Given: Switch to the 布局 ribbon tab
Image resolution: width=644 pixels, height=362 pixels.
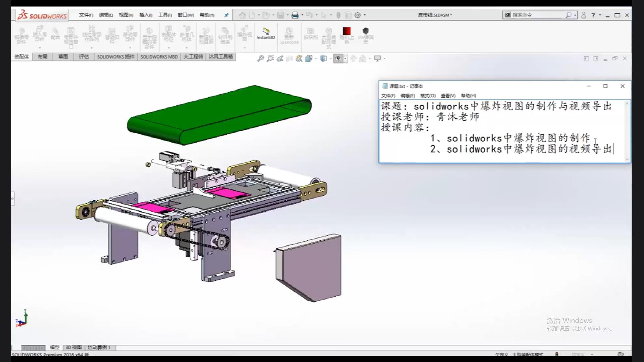Looking at the screenshot, I should pos(42,57).
